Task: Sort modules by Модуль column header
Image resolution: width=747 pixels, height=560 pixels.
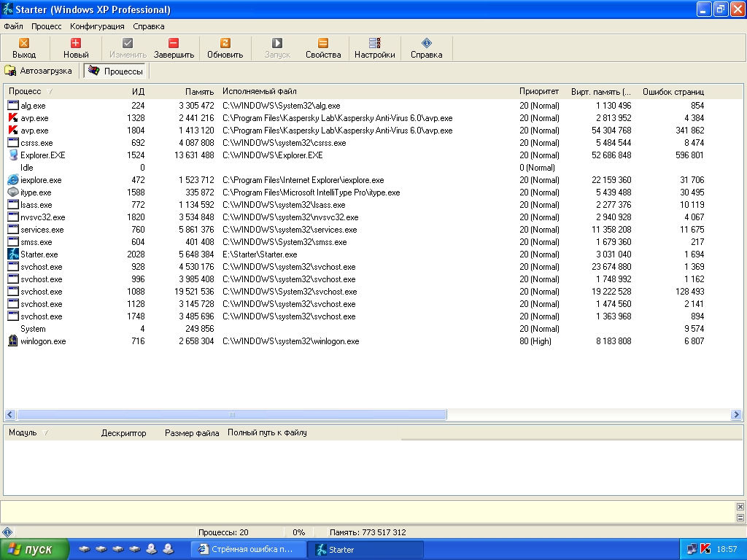Action: 23,433
